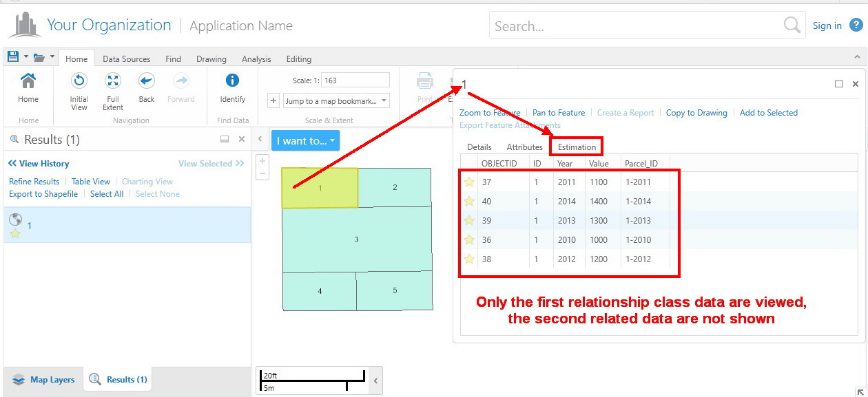
Task: Click Pan to Feature link
Action: [x=559, y=113]
